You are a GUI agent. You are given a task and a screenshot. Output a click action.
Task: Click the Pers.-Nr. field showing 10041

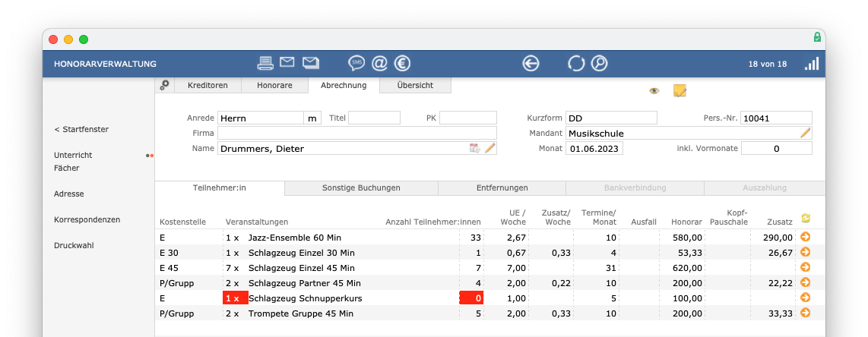point(776,118)
